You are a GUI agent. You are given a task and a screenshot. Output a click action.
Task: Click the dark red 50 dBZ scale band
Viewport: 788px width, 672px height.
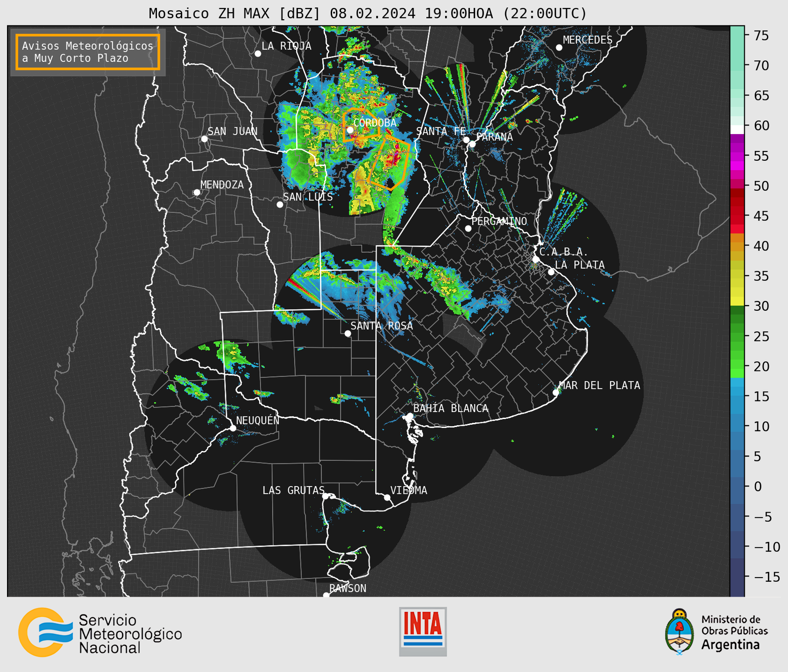pos(737,192)
